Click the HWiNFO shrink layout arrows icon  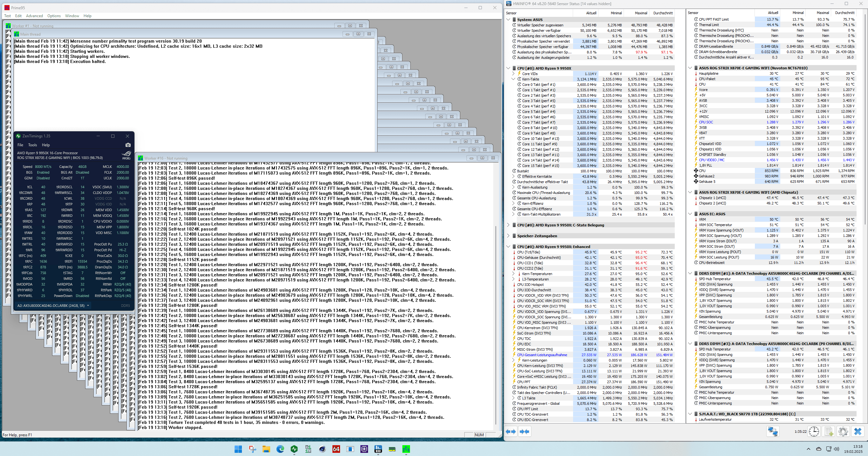pyautogui.click(x=525, y=432)
